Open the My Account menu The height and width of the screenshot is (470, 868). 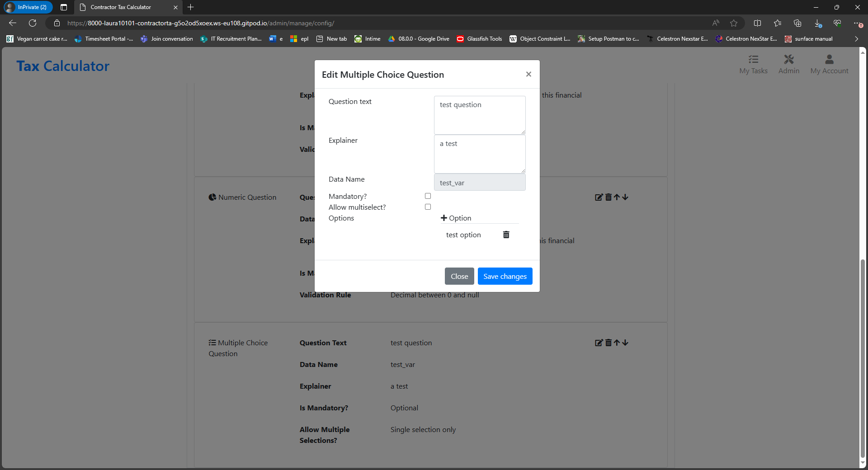click(829, 64)
